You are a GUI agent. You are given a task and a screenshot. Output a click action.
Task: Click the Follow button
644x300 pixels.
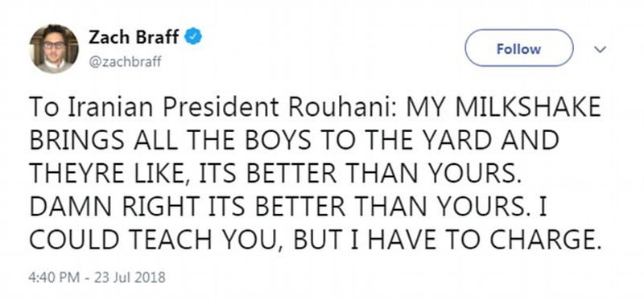pos(518,48)
